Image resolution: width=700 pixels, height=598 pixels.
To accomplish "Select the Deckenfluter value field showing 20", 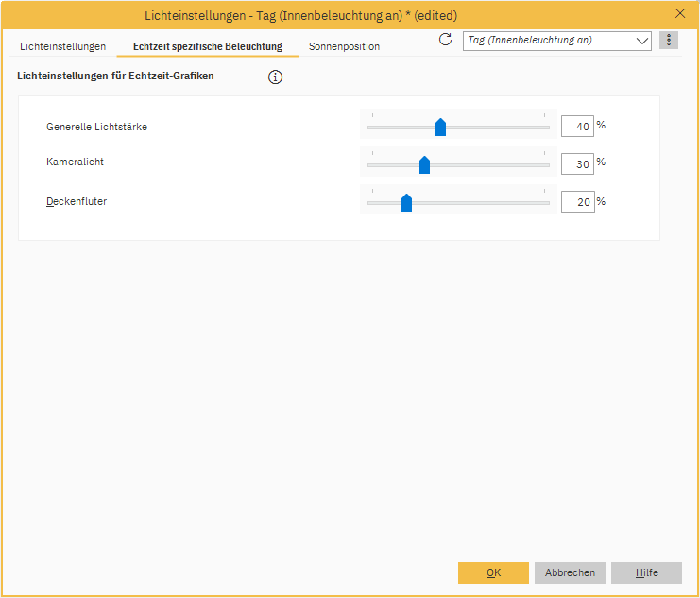I will point(577,201).
